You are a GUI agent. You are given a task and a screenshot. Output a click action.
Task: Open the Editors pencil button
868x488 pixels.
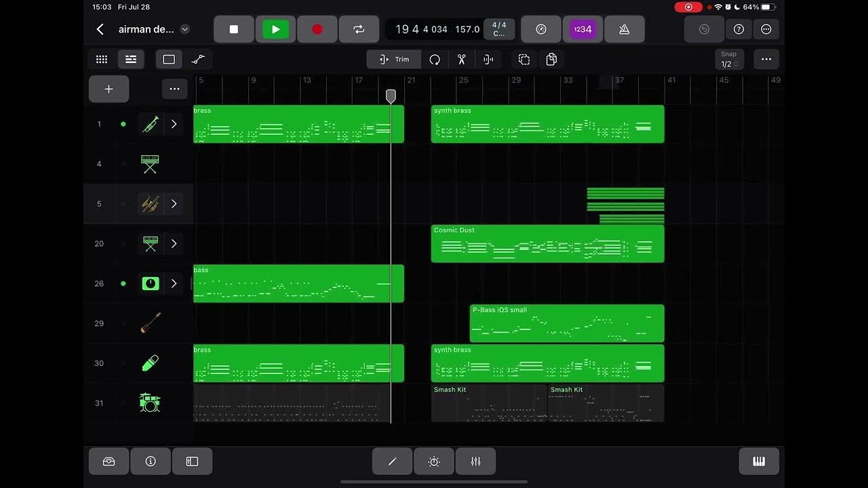click(392, 462)
